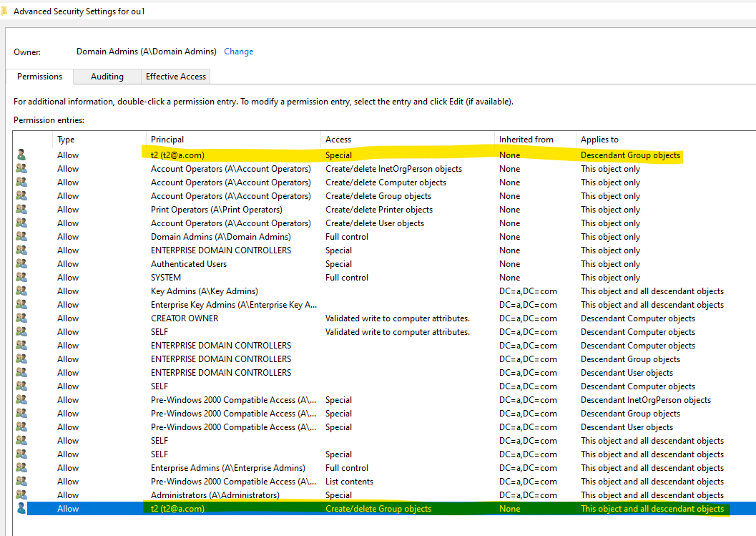The image size is (756, 536).
Task: Click group icon beside Create/delete User objects row
Action: (21, 223)
